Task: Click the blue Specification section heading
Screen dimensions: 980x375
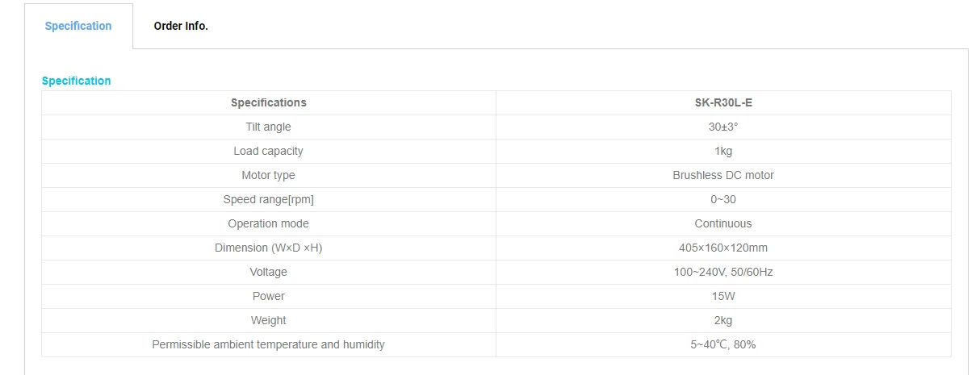Action: click(x=76, y=81)
